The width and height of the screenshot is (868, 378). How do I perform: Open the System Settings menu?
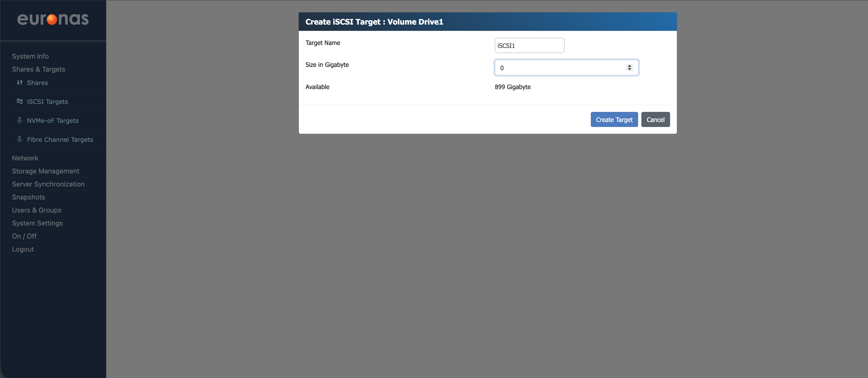[37, 223]
